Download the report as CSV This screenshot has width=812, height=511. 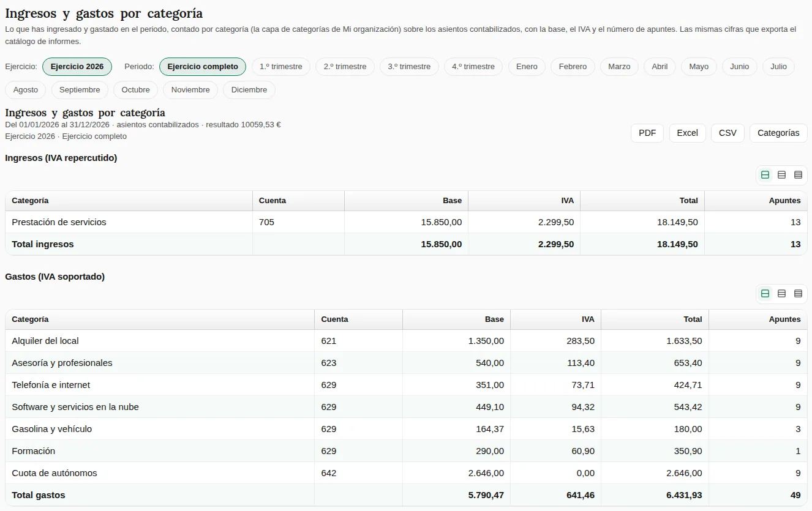tap(727, 133)
